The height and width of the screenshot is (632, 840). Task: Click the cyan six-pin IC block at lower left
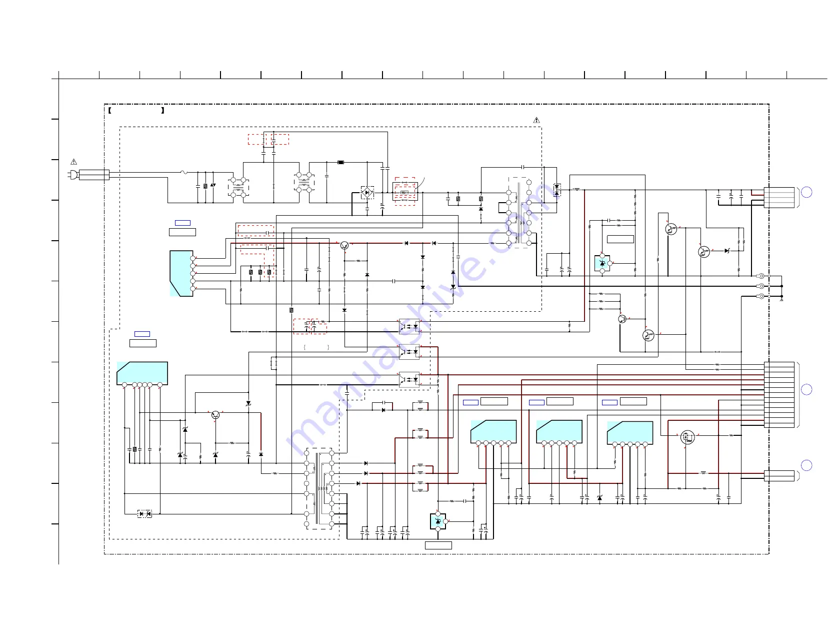[142, 374]
